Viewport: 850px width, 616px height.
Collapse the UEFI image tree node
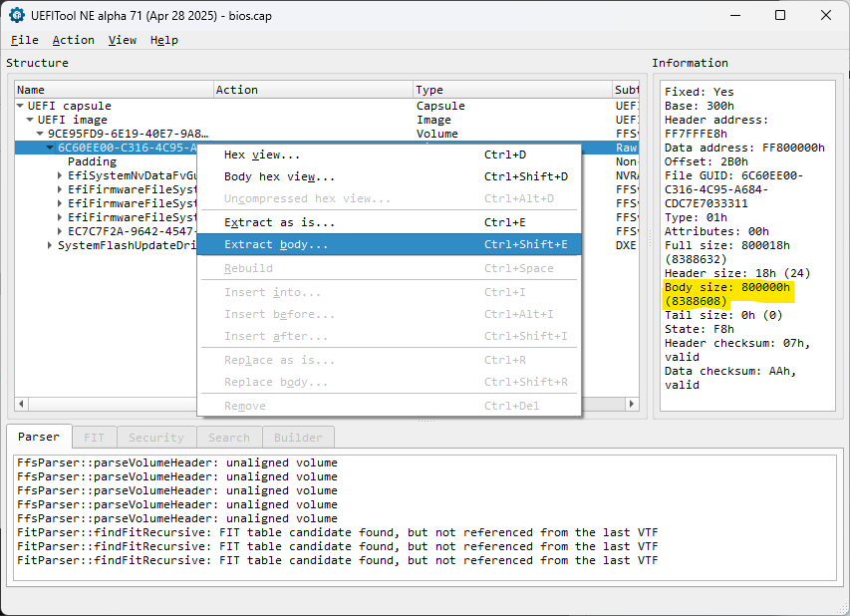click(x=30, y=120)
